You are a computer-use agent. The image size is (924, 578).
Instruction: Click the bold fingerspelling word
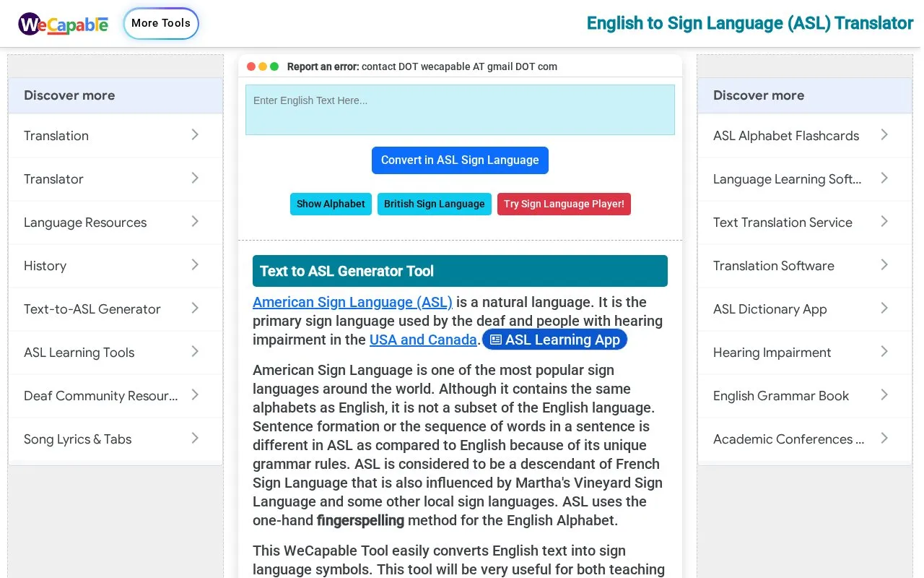[x=360, y=520]
